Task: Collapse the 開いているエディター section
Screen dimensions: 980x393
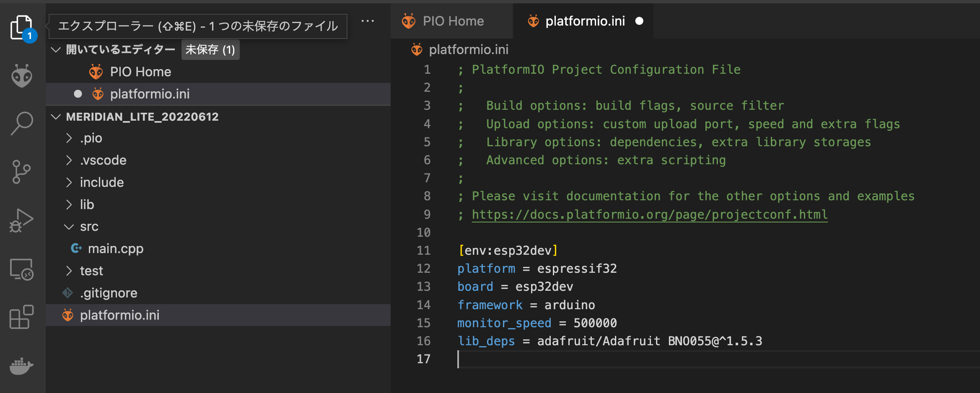Action: 56,49
